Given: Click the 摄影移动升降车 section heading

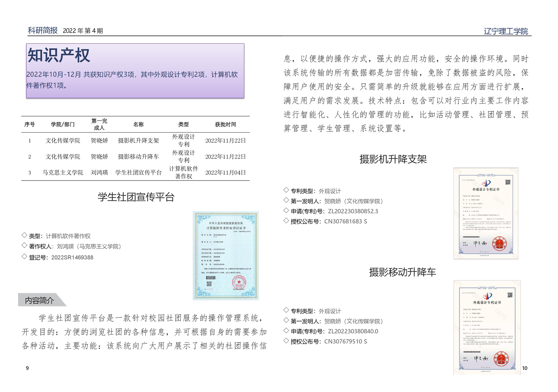Looking at the screenshot, I should [x=402, y=272].
